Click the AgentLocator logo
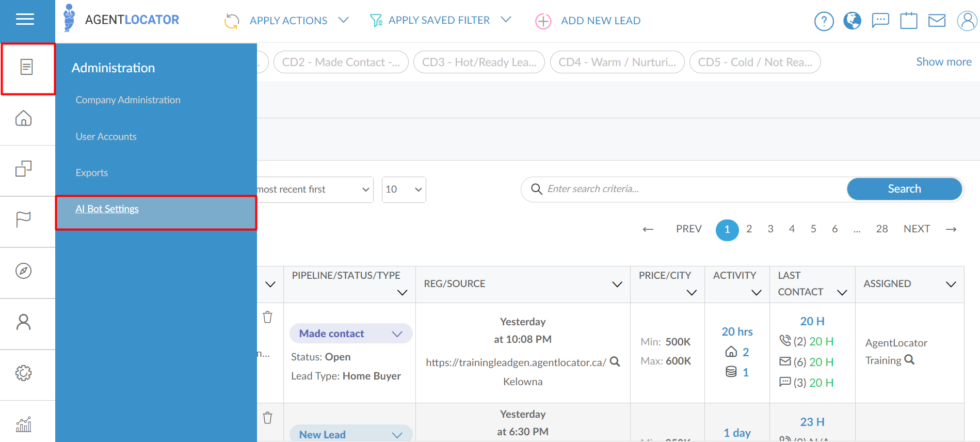 click(121, 19)
